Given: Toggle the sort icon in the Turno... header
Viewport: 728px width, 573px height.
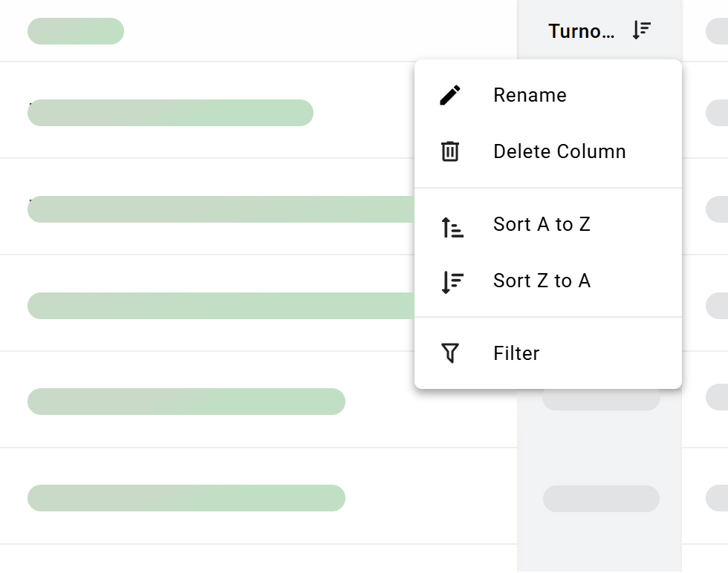Looking at the screenshot, I should pos(641,30).
